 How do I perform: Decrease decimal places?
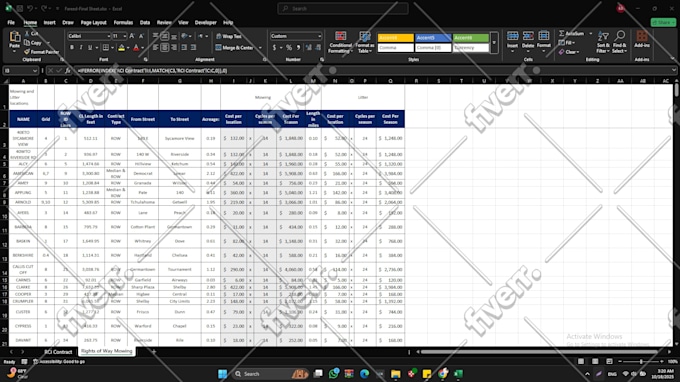[318, 48]
